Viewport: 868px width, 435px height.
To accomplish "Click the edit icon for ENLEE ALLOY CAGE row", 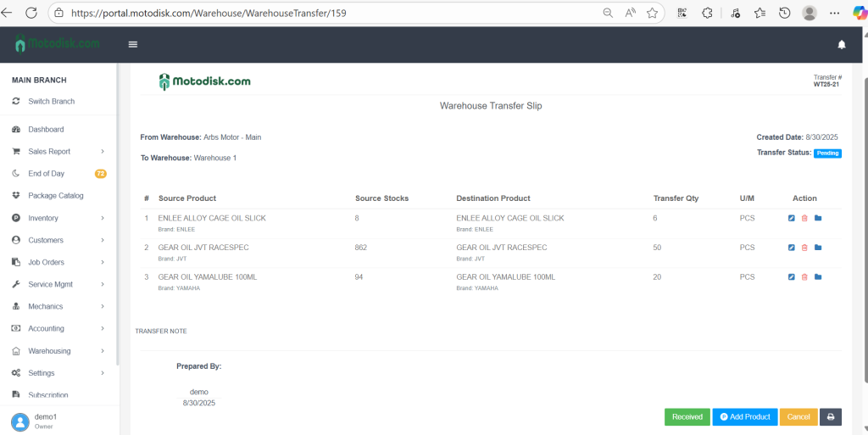I will point(792,219).
